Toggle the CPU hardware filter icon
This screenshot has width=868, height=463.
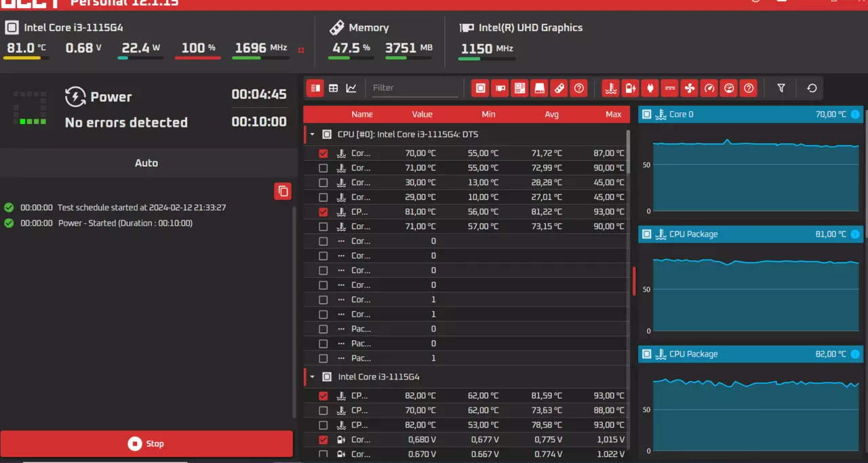481,88
